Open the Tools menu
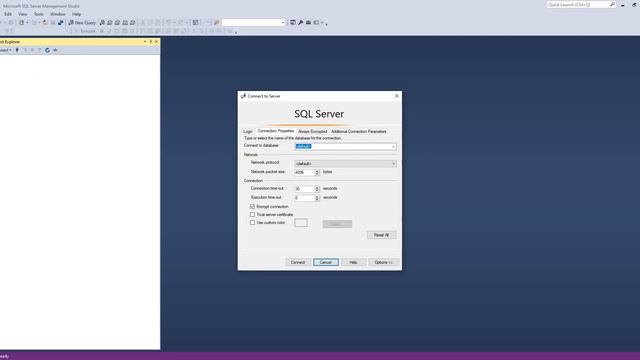 tap(38, 14)
